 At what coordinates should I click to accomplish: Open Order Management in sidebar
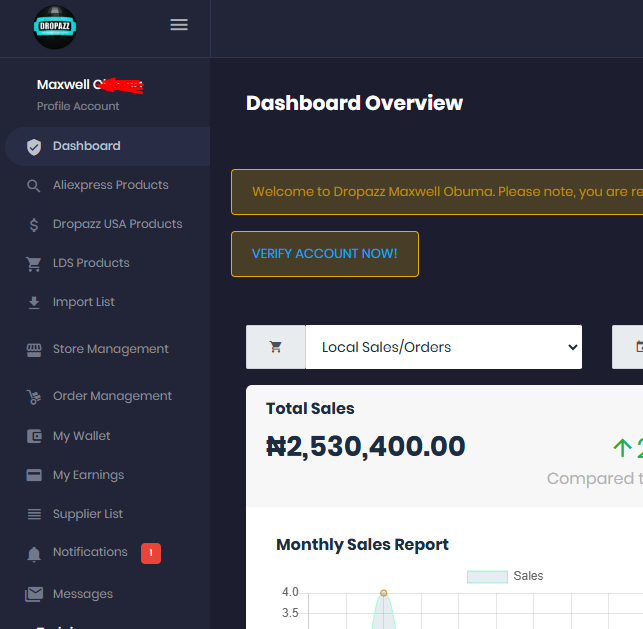[112, 396]
